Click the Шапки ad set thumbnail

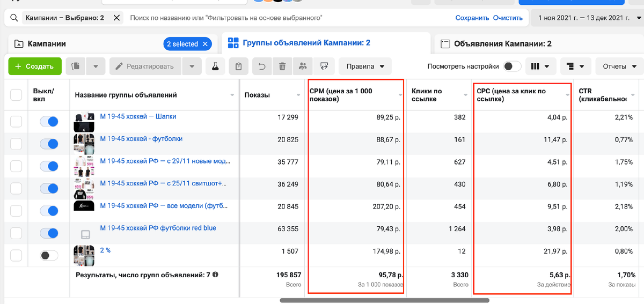pyautogui.click(x=84, y=122)
